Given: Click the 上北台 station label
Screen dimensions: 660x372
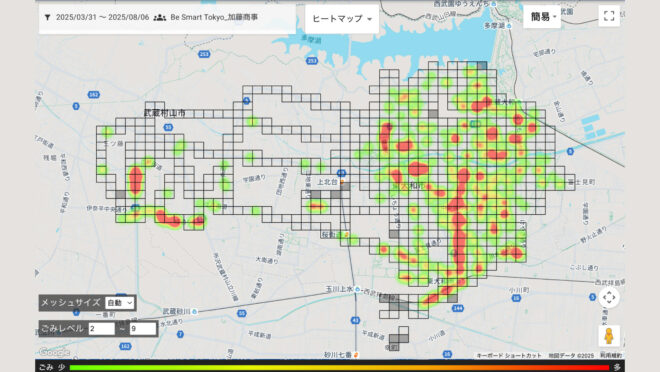Looking at the screenshot, I should point(327,182).
